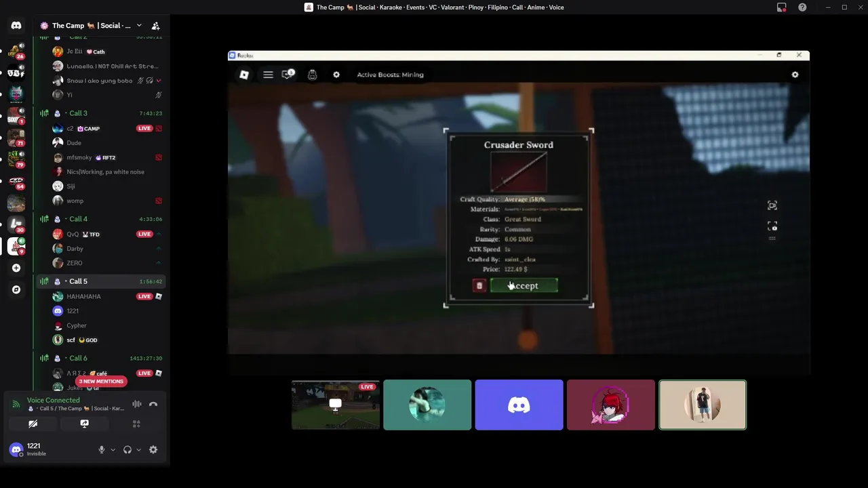The height and width of the screenshot is (488, 868).
Task: Select red-haired anime avatar tile
Action: click(x=611, y=405)
